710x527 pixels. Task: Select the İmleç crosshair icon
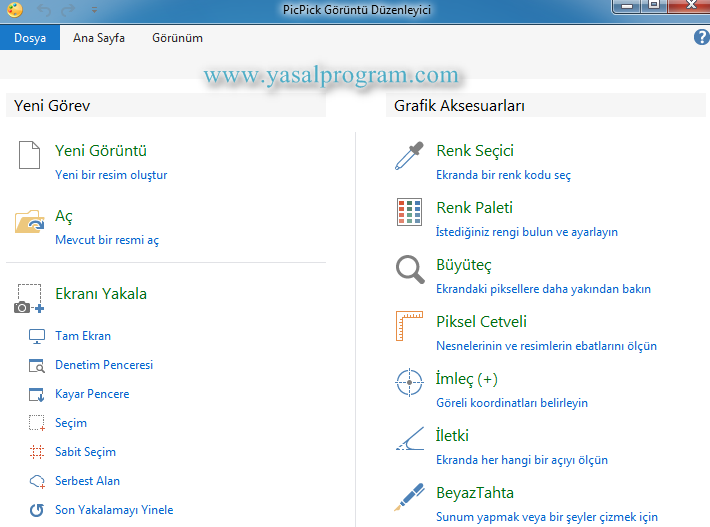[410, 384]
